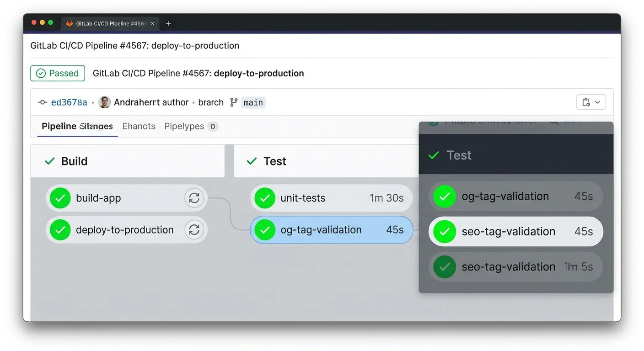Click Andraherrt's avatar picture
This screenshot has width=644, height=351.
(x=105, y=102)
